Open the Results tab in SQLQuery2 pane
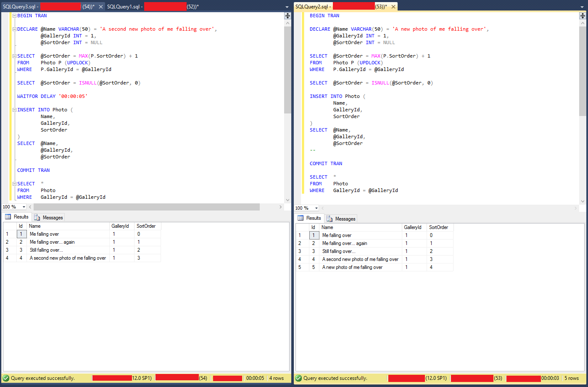The width and height of the screenshot is (588, 387). click(x=309, y=218)
